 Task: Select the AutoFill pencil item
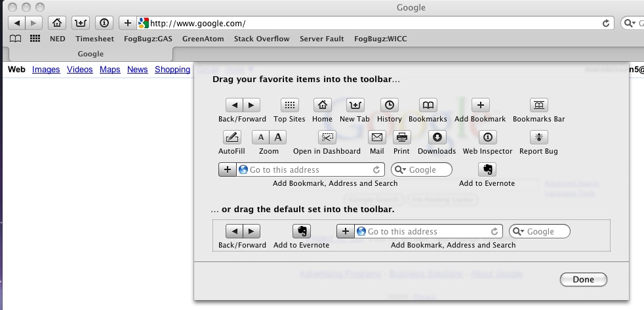pyautogui.click(x=231, y=137)
